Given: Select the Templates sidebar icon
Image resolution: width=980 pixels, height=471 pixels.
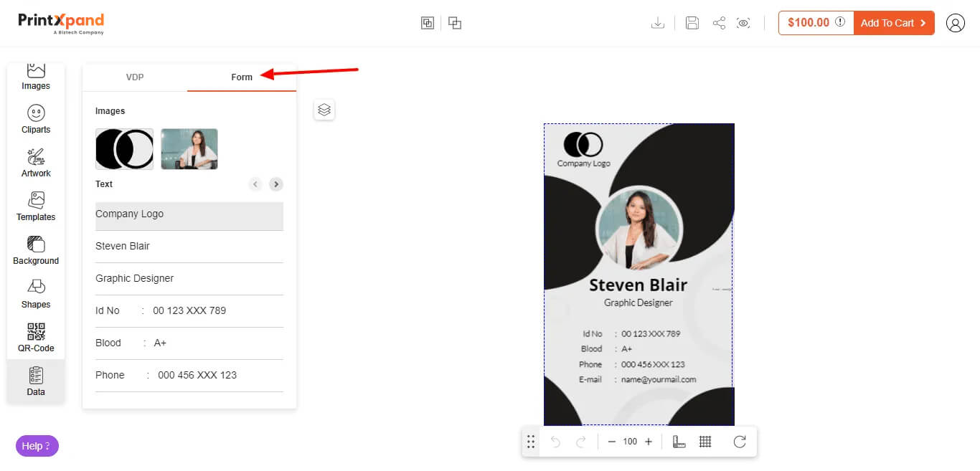Looking at the screenshot, I should pyautogui.click(x=36, y=206).
